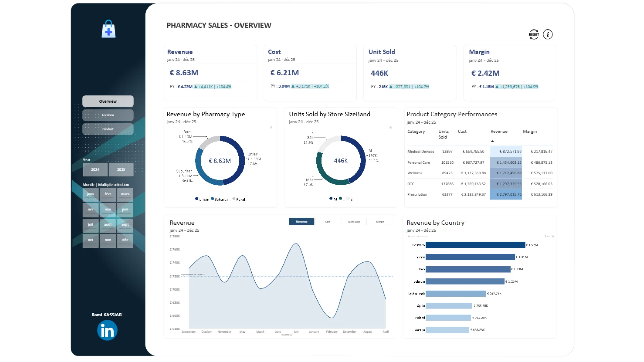Click the Urban legend dot

[197, 199]
